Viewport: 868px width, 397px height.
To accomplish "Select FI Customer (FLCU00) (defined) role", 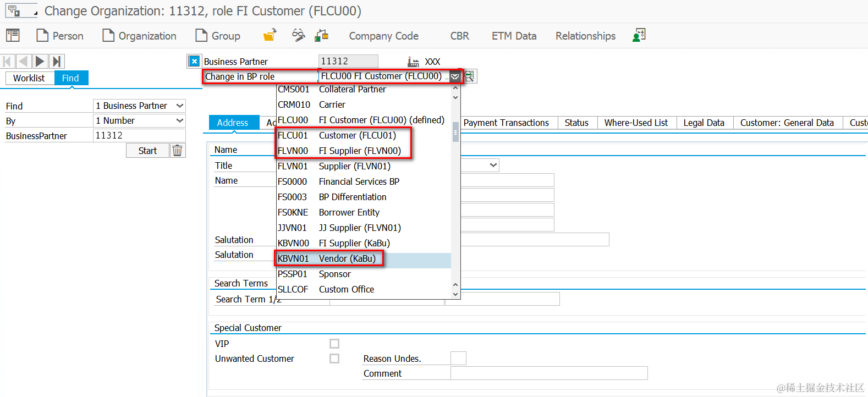I will tap(364, 120).
